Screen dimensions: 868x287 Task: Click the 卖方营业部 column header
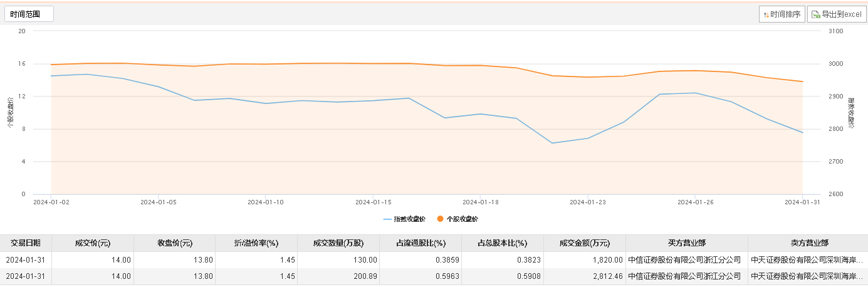click(x=808, y=243)
